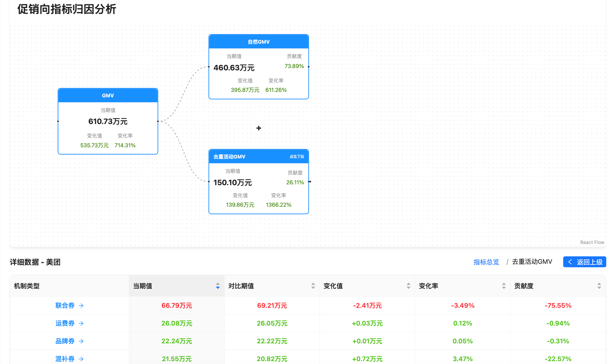Click the 69.21万元 cell in 联合券 row
610x364 pixels.
pyautogui.click(x=272, y=305)
